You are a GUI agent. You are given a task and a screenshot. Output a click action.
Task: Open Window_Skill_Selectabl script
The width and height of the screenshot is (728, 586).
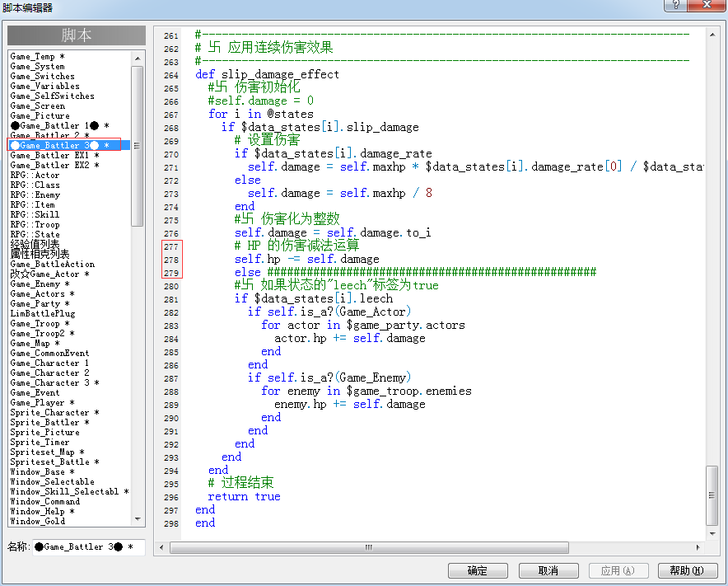(70, 492)
